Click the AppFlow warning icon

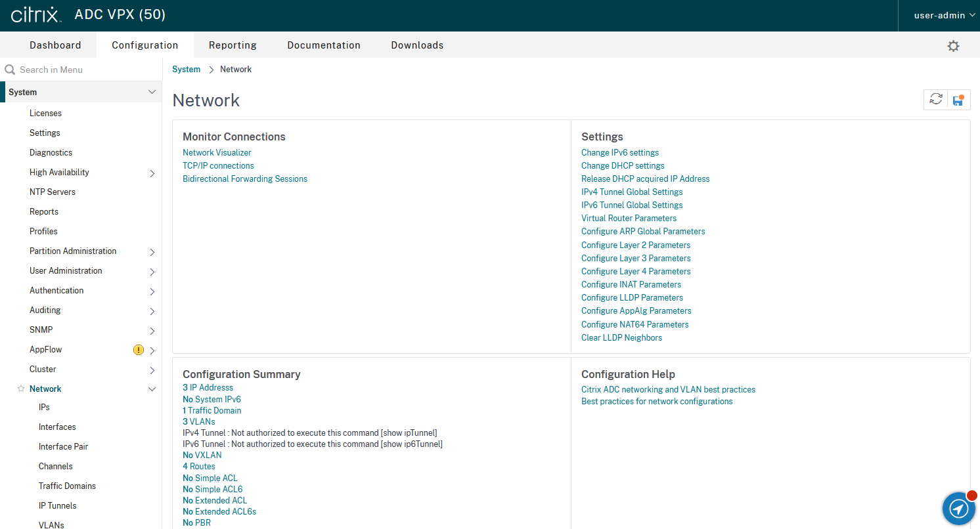coord(138,350)
